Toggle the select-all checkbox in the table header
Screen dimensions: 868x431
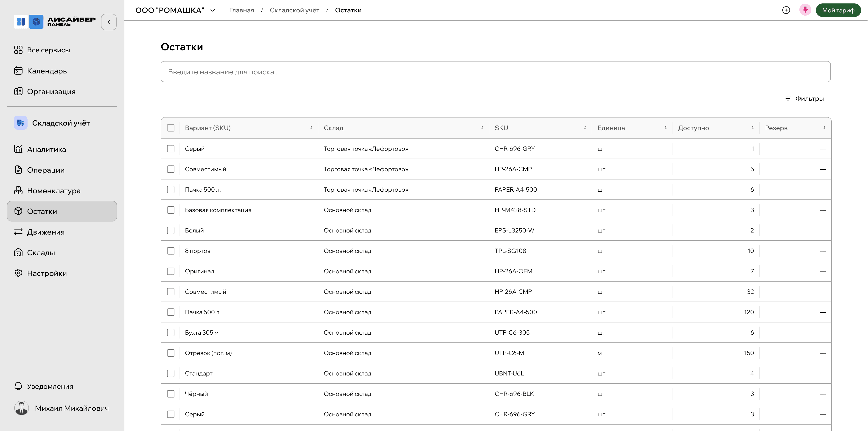[x=171, y=128]
